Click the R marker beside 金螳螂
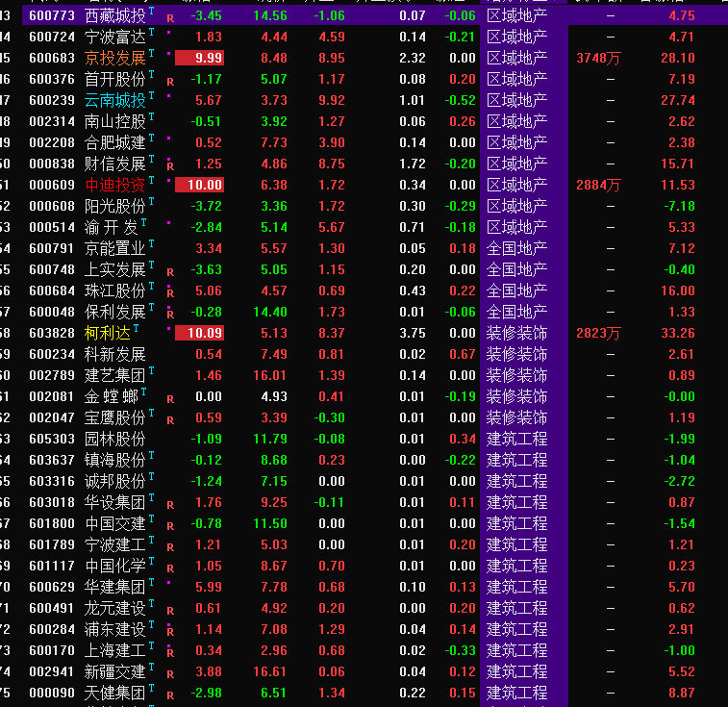This screenshot has width=728, height=707. point(170,399)
